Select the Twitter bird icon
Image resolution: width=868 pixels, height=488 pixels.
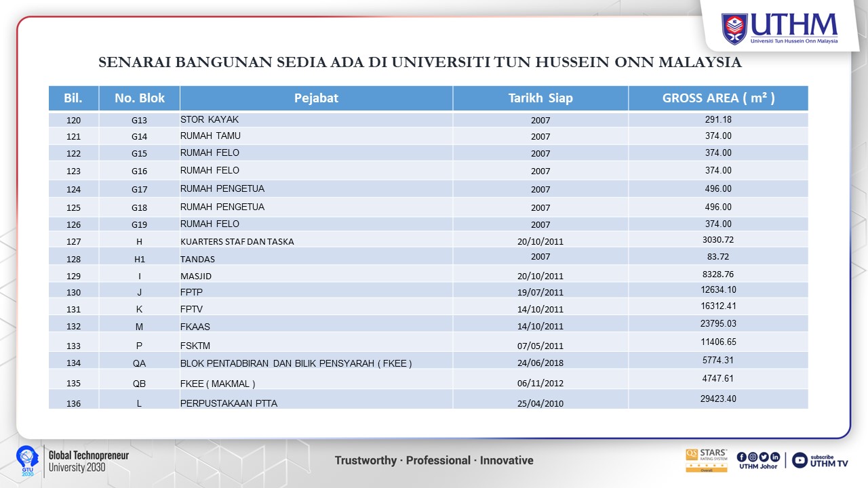click(764, 456)
